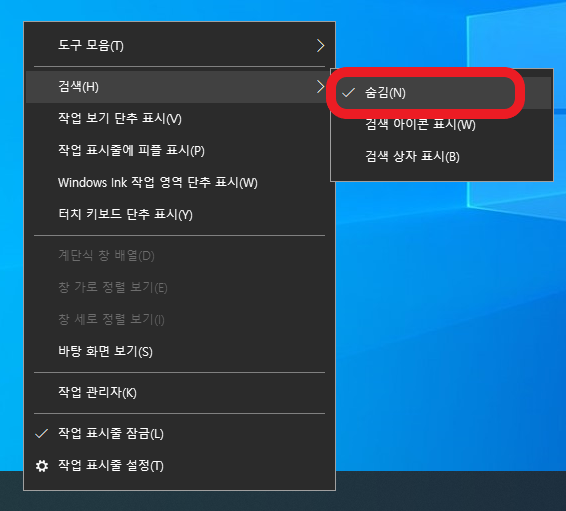The width and height of the screenshot is (566, 511).
Task: Toggle 작업 표시줄에 피플 표시(P)
Action: 179,150
